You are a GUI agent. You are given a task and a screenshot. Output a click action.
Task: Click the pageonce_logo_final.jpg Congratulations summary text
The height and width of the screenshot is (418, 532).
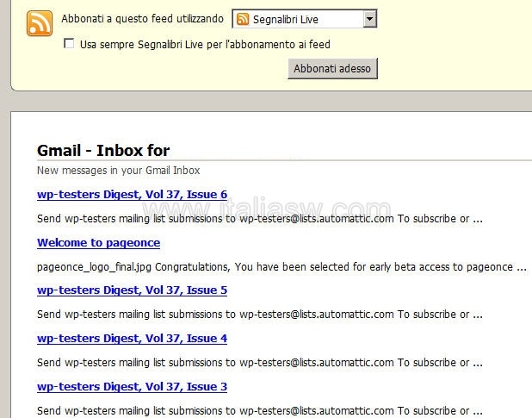point(281,267)
